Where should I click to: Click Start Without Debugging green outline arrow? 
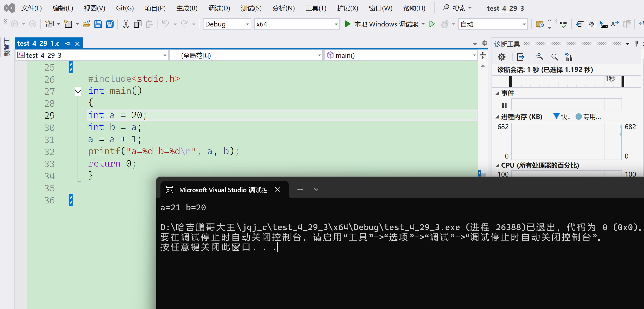pos(432,24)
